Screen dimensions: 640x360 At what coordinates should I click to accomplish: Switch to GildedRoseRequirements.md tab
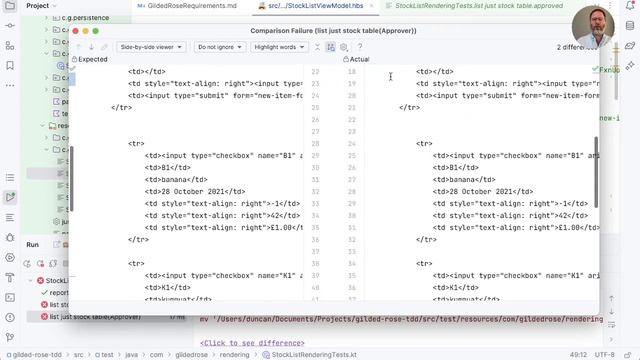pos(187,6)
